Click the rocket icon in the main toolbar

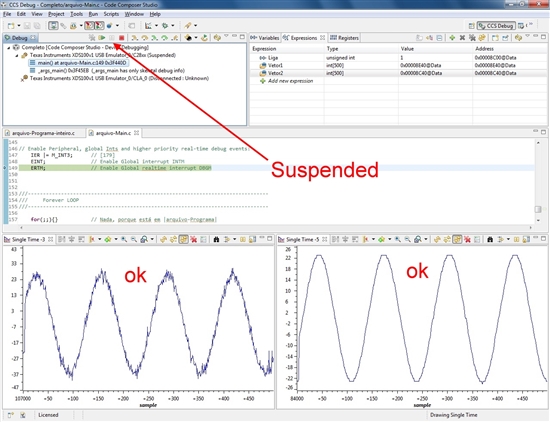click(x=188, y=26)
